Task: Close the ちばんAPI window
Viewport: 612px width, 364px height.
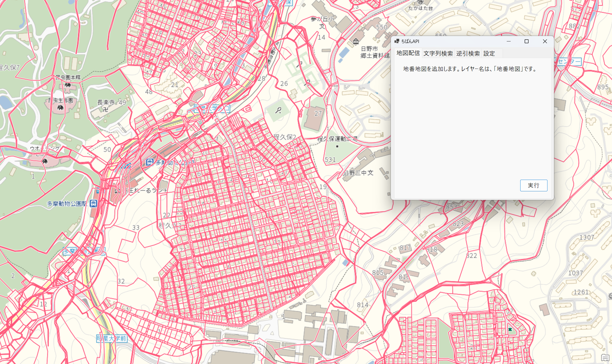Action: tap(545, 41)
